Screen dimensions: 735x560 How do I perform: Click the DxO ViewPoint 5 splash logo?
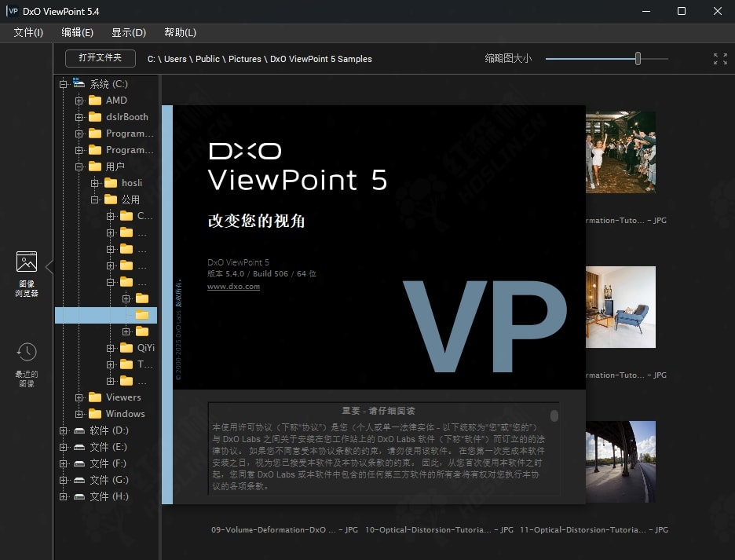(x=298, y=167)
